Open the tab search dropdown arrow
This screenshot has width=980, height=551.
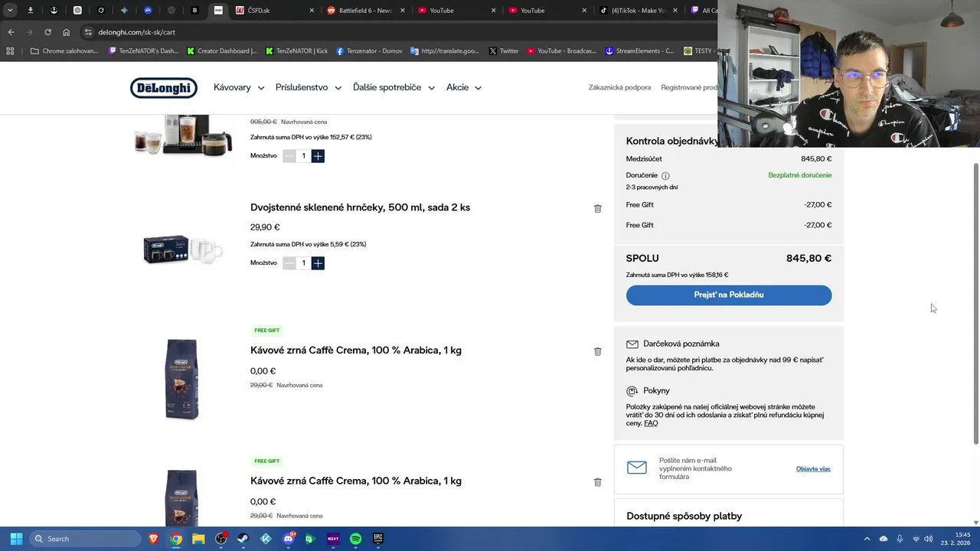click(10, 10)
